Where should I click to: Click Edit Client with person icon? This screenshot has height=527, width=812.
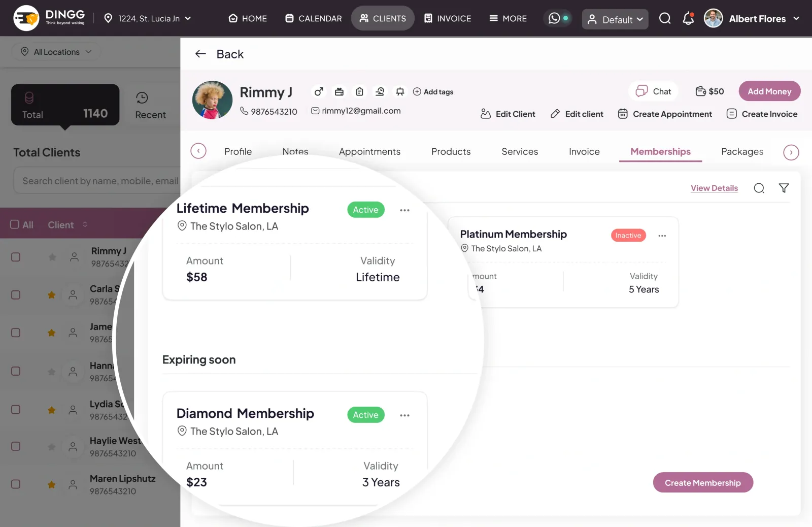click(x=507, y=114)
